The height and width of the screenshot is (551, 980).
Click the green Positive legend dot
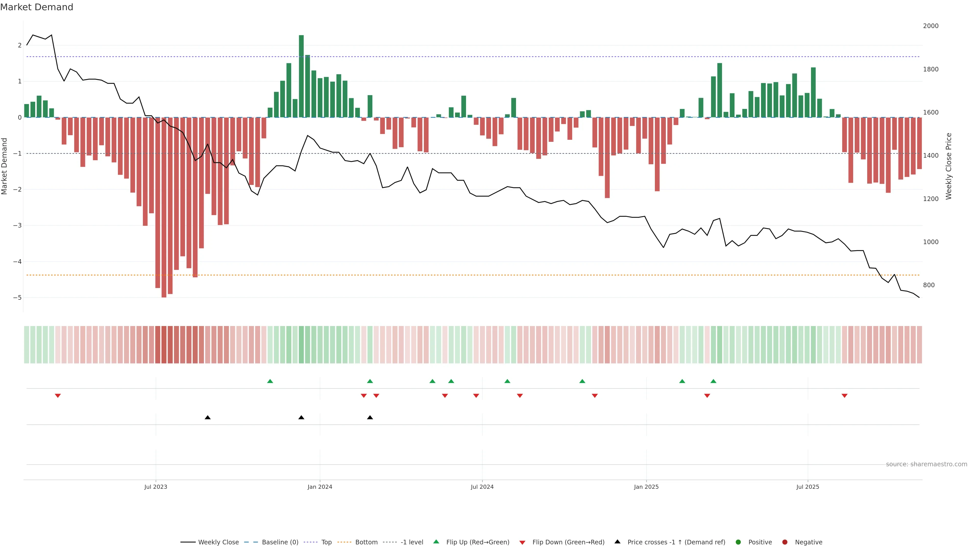pyautogui.click(x=738, y=542)
